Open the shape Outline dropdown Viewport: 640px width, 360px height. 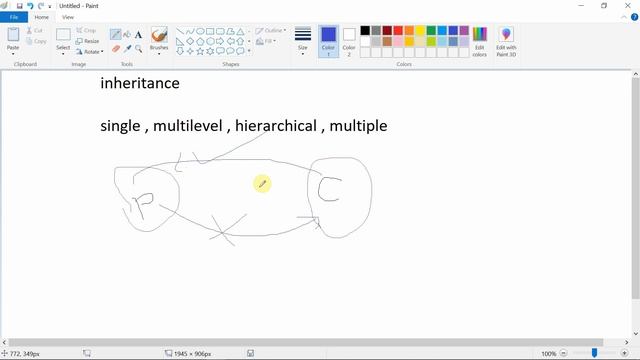point(271,31)
